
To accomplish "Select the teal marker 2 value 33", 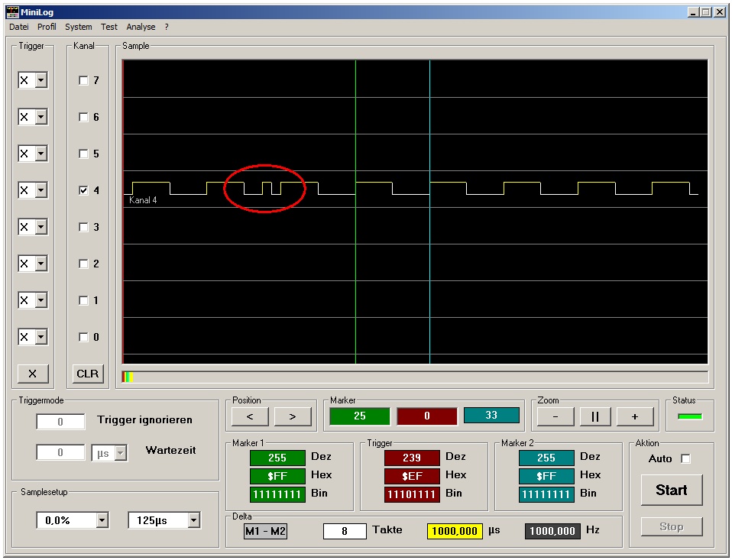I will pos(491,415).
